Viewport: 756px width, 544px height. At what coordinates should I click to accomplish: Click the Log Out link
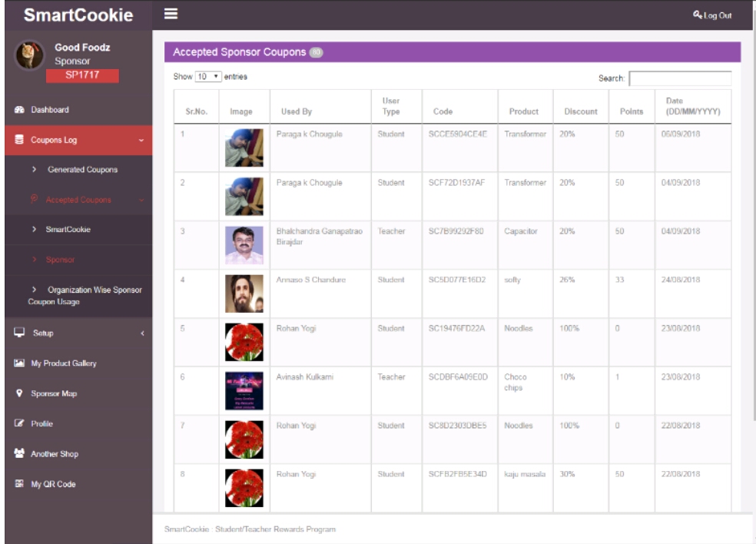tap(711, 15)
